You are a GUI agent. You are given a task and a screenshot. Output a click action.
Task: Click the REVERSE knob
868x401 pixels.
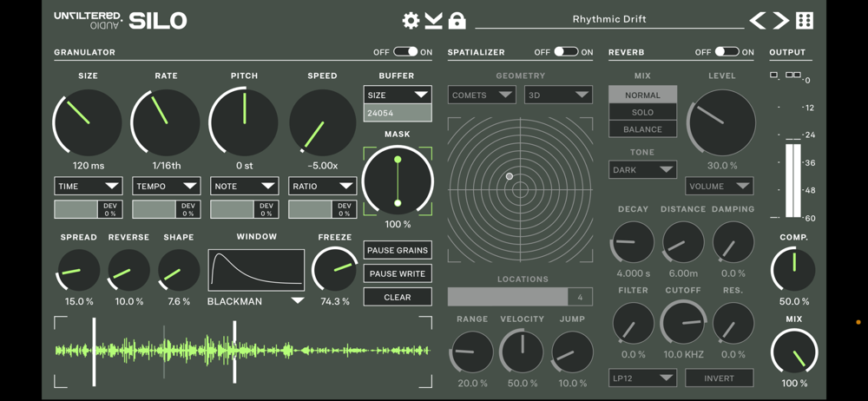click(x=128, y=270)
